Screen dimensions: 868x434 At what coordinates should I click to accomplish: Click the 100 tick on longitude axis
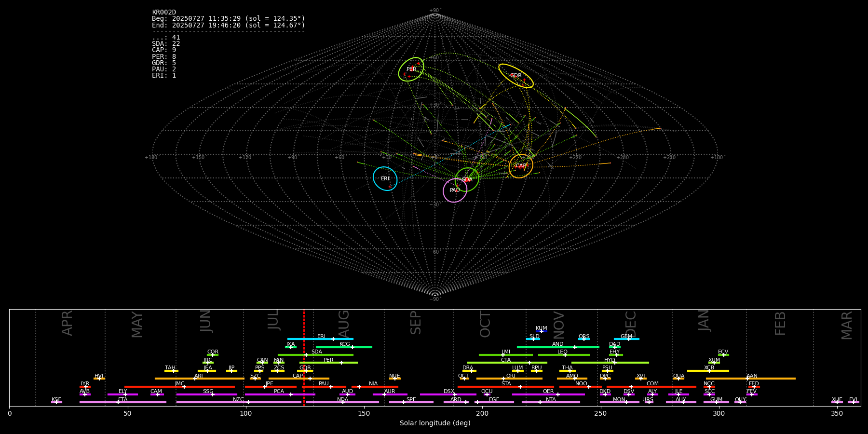coord(246,413)
